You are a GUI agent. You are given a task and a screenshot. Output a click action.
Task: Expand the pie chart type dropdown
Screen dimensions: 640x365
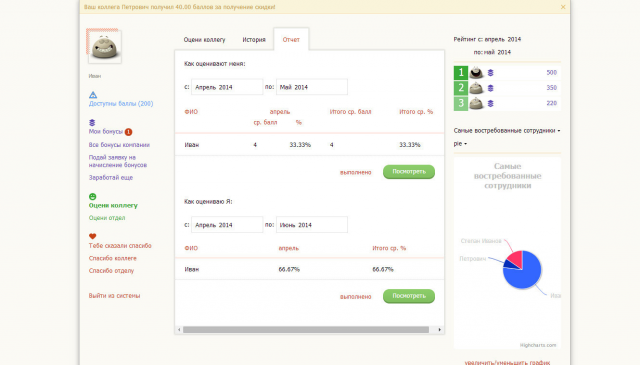(x=460, y=144)
